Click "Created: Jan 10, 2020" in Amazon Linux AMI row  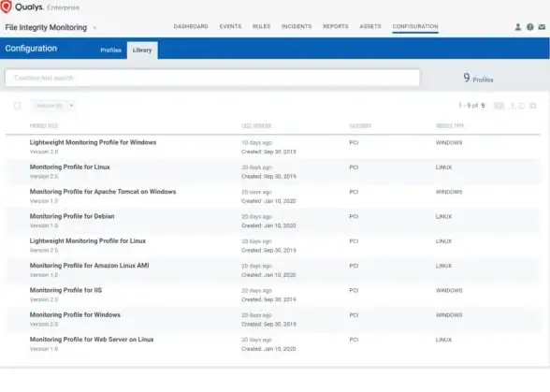(268, 275)
